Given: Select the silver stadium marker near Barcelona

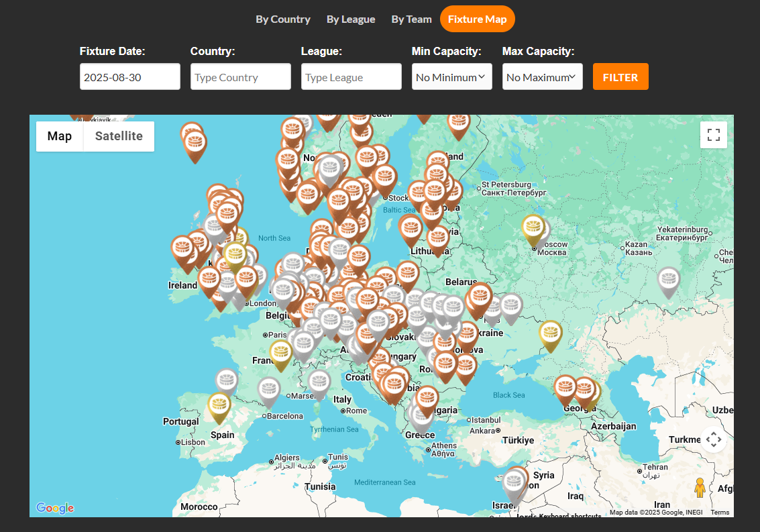Looking at the screenshot, I should click(x=269, y=390).
